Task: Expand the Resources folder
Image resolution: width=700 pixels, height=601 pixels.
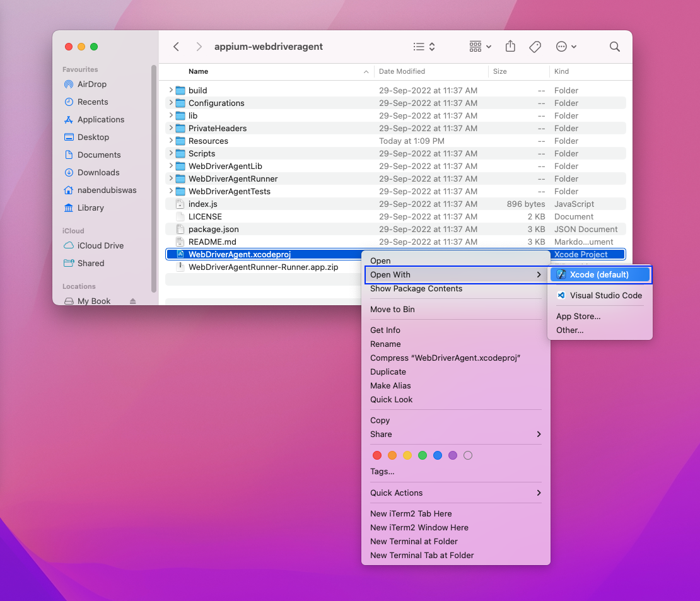Action: 170,141
